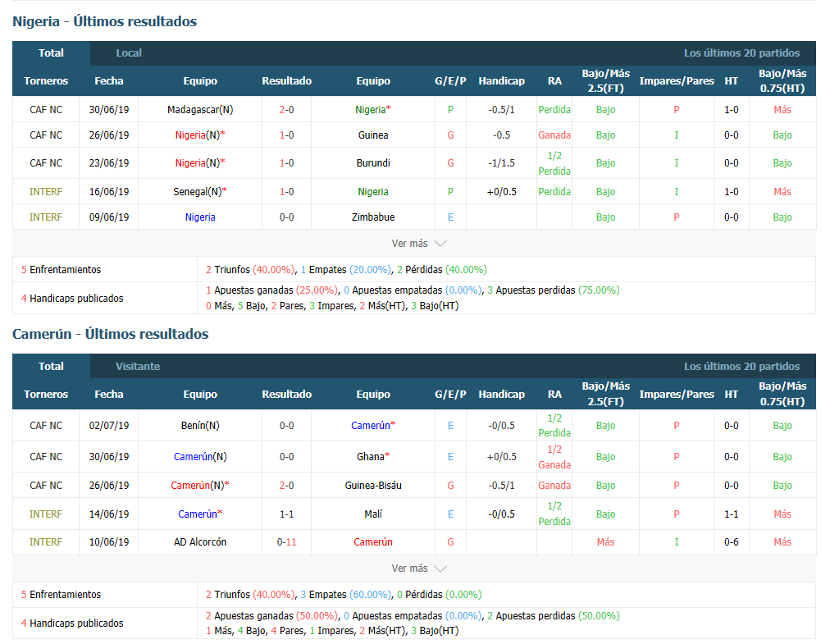Click Nigeria name in 09/06/19 row
Image resolution: width=821 pixels, height=644 pixels.
200,217
